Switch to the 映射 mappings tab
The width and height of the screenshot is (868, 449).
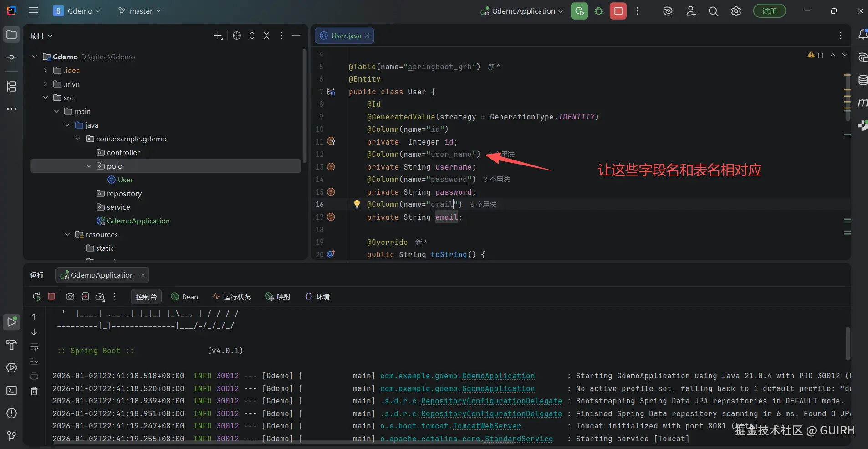(x=278, y=297)
